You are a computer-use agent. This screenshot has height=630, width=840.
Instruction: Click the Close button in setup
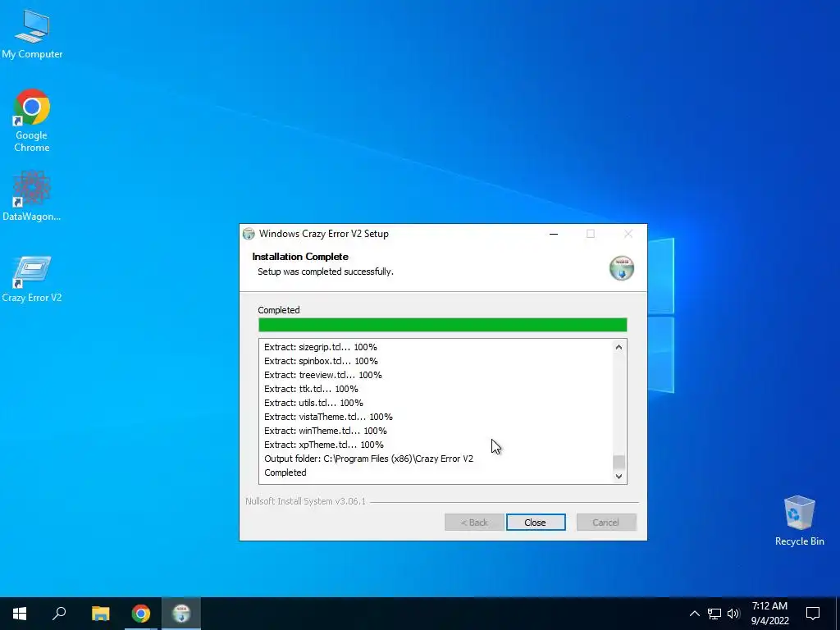pyautogui.click(x=536, y=523)
